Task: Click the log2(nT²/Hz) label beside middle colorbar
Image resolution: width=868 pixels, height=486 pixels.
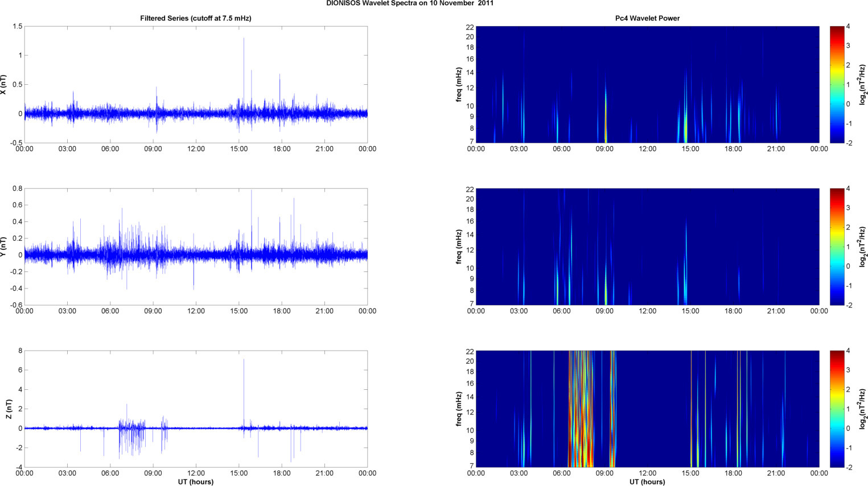Action: [x=863, y=247]
